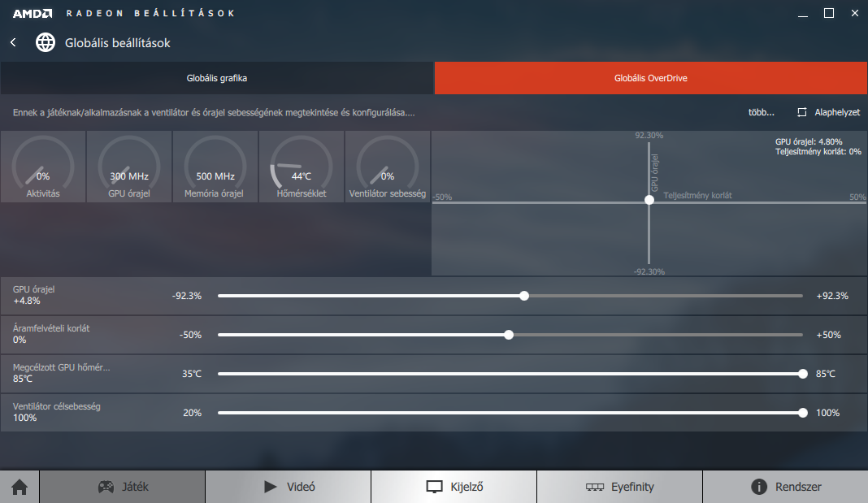Click the Eyefinity multi-display icon
Viewport: 868px width, 503px height.
(595, 487)
